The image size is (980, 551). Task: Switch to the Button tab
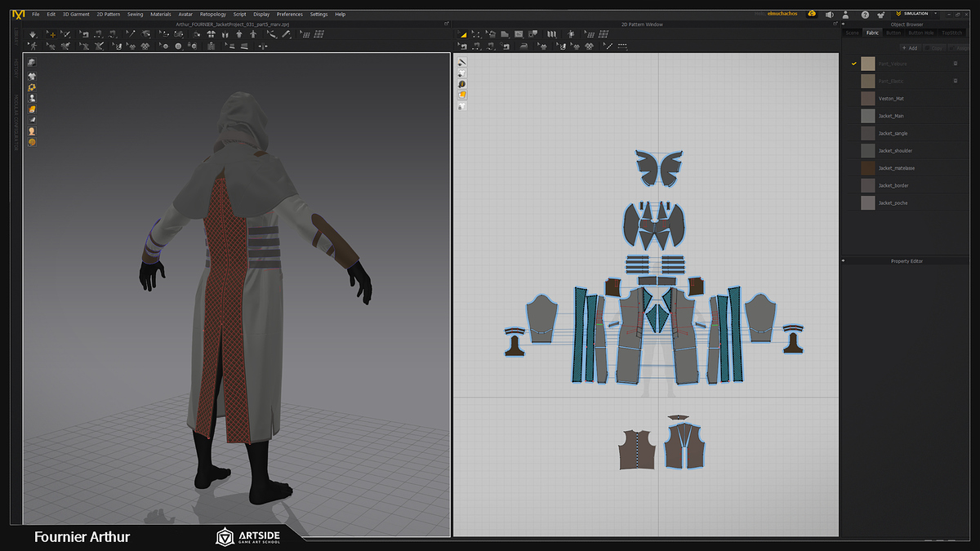893,33
